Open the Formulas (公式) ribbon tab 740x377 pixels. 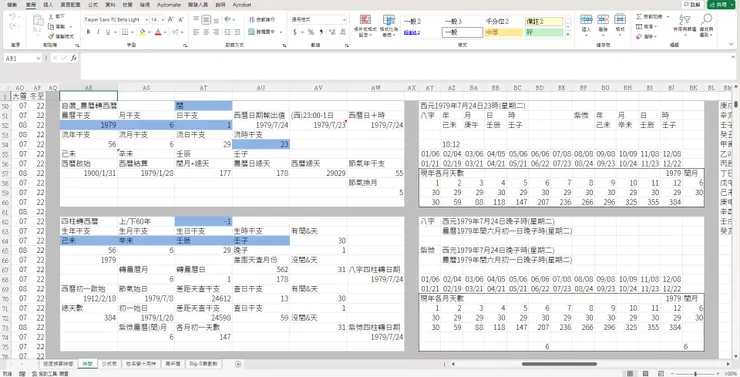pyautogui.click(x=93, y=5)
